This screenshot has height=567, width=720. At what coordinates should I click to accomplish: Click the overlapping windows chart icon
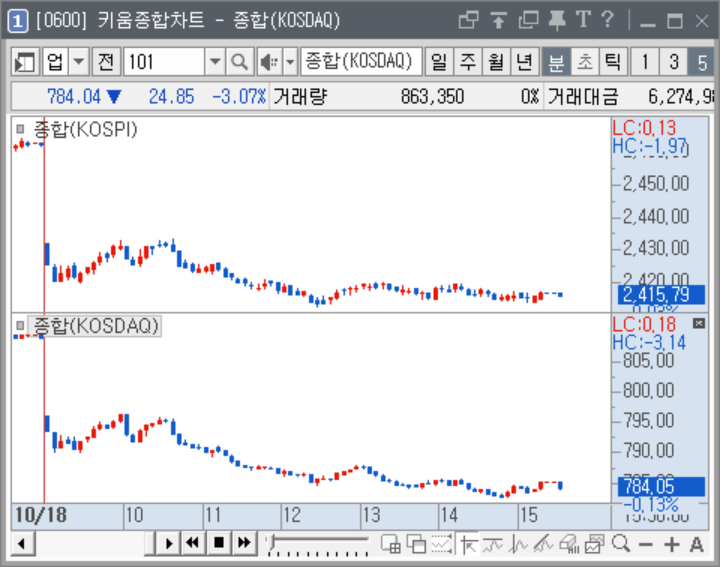tap(416, 545)
